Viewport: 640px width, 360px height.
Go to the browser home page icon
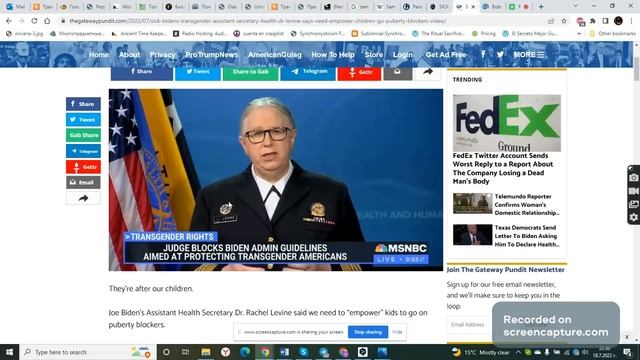coord(47,21)
